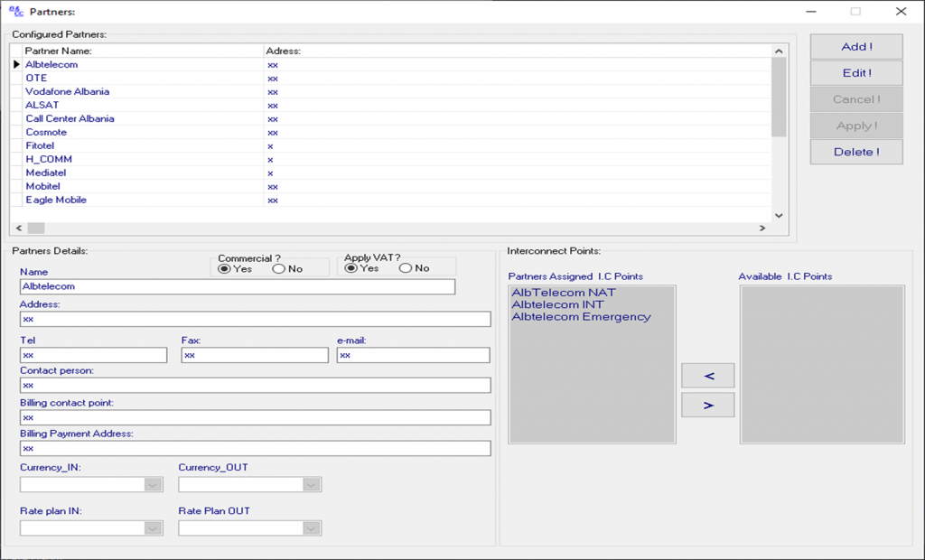
Task: Select the Albtelecom partner row
Action: point(390,64)
